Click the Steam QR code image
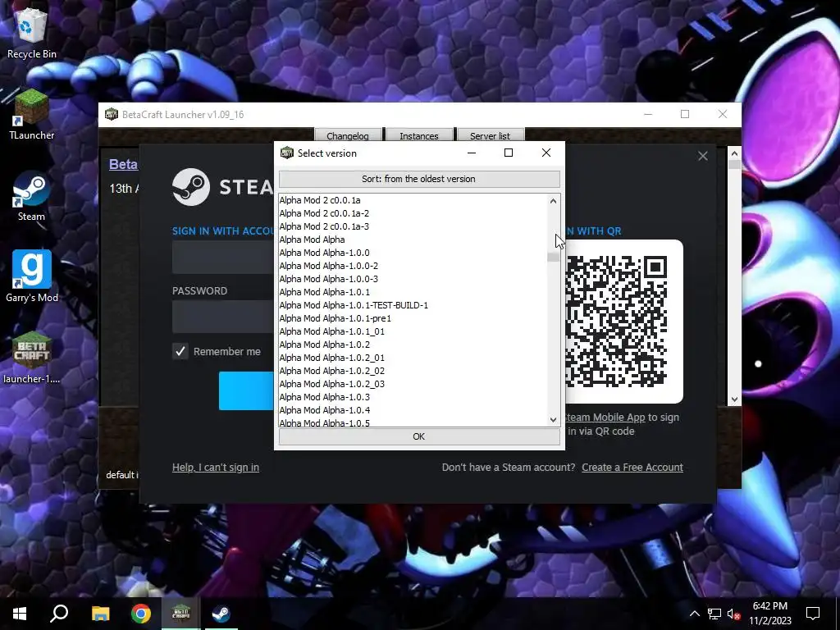840x630 pixels. [615, 321]
